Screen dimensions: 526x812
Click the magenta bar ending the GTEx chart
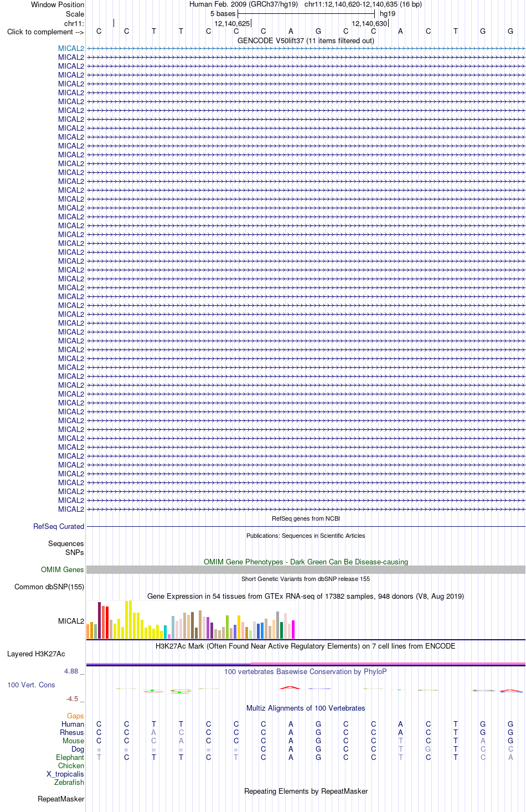click(293, 630)
